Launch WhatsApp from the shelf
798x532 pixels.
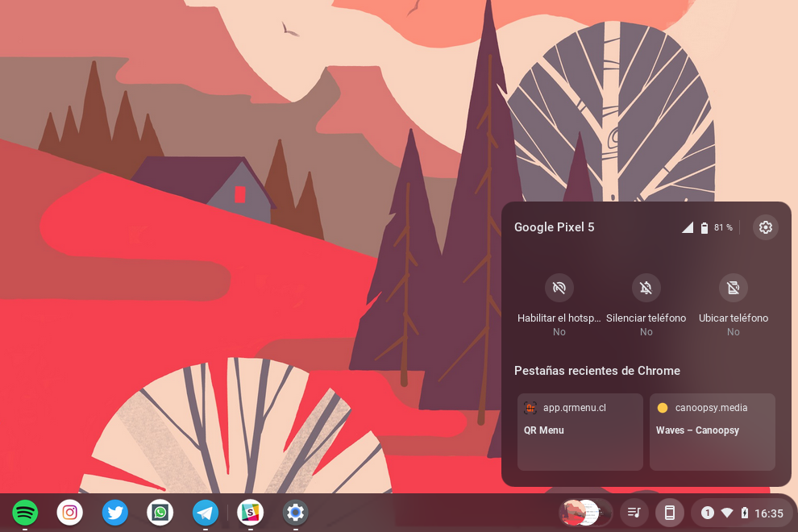coord(160,512)
